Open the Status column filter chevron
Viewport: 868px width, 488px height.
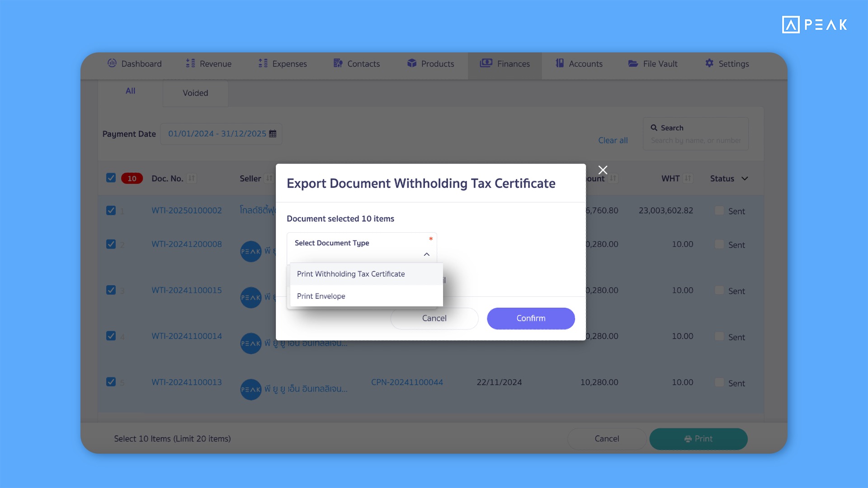click(744, 178)
